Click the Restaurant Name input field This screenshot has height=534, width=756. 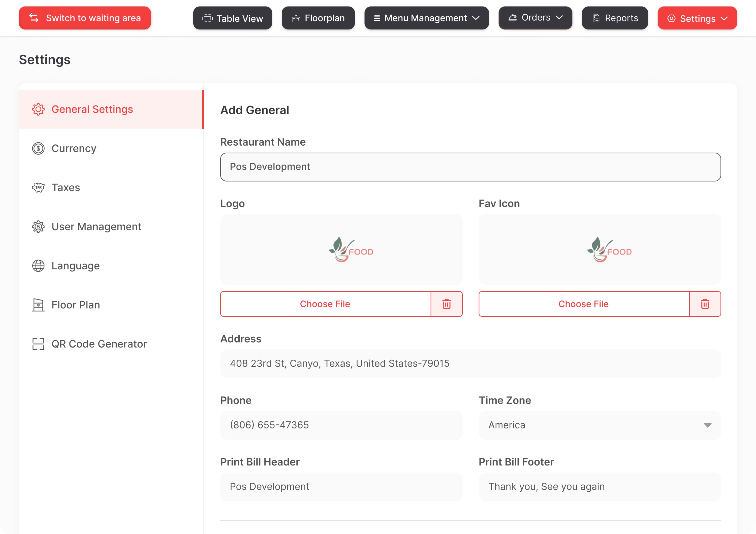pyautogui.click(x=470, y=167)
